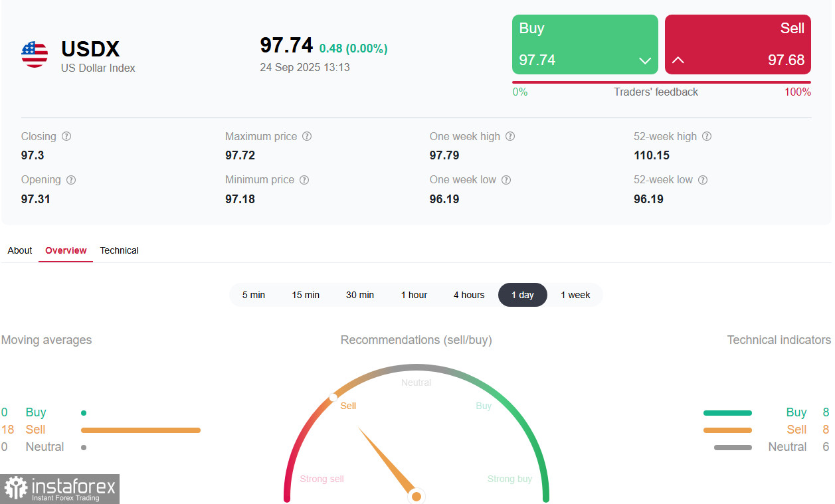Click the Closing value 97.3

click(33, 155)
